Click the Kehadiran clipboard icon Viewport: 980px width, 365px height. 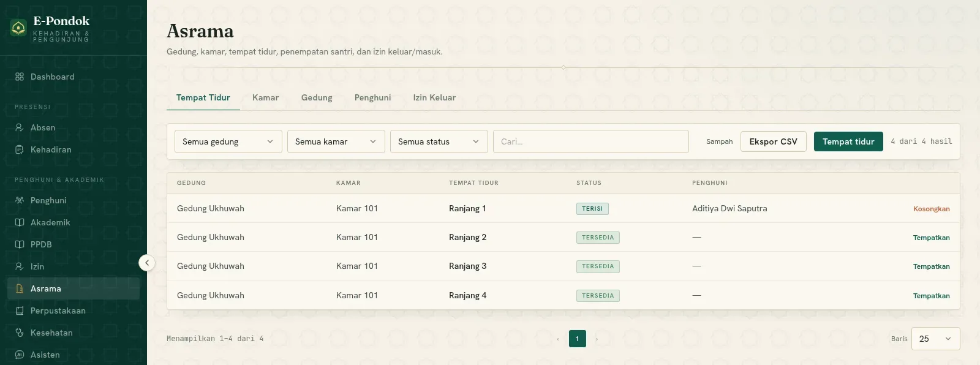(x=20, y=149)
